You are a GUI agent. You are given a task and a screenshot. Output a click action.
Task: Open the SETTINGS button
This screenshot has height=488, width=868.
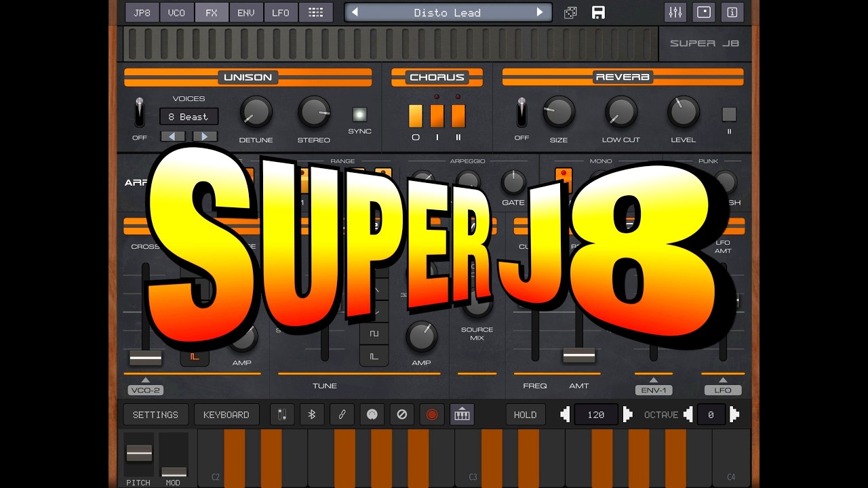pos(155,414)
